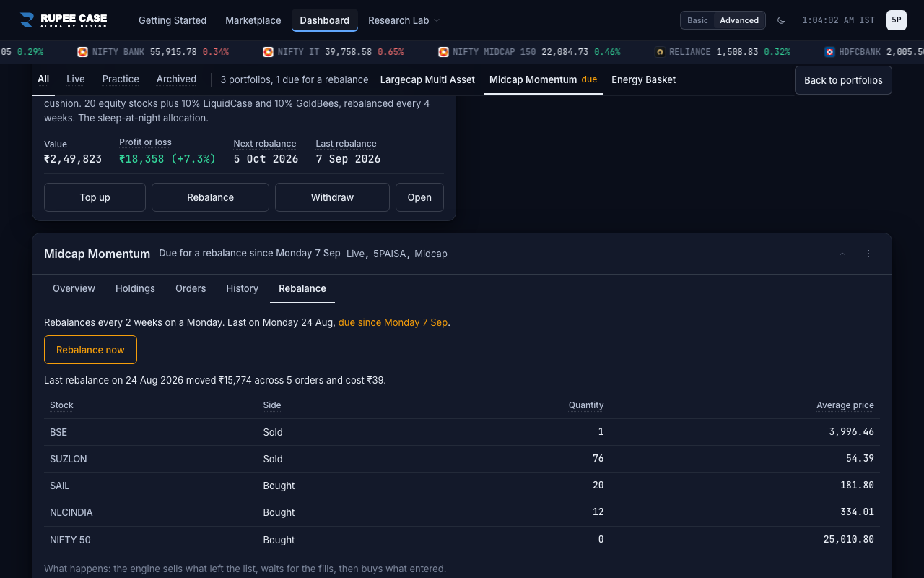Click the NIFTY BANK ticker icon
The height and width of the screenshot is (578, 924).
(x=82, y=52)
